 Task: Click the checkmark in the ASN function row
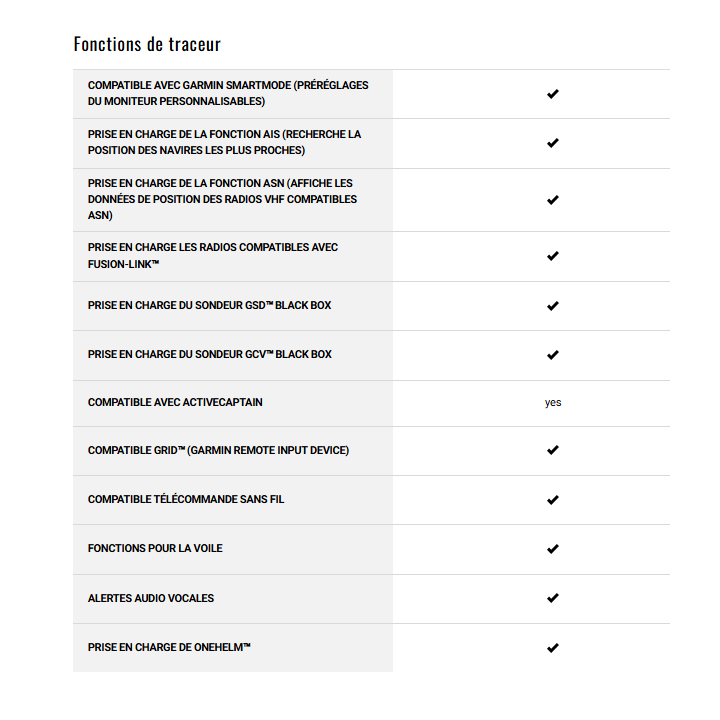(x=552, y=200)
